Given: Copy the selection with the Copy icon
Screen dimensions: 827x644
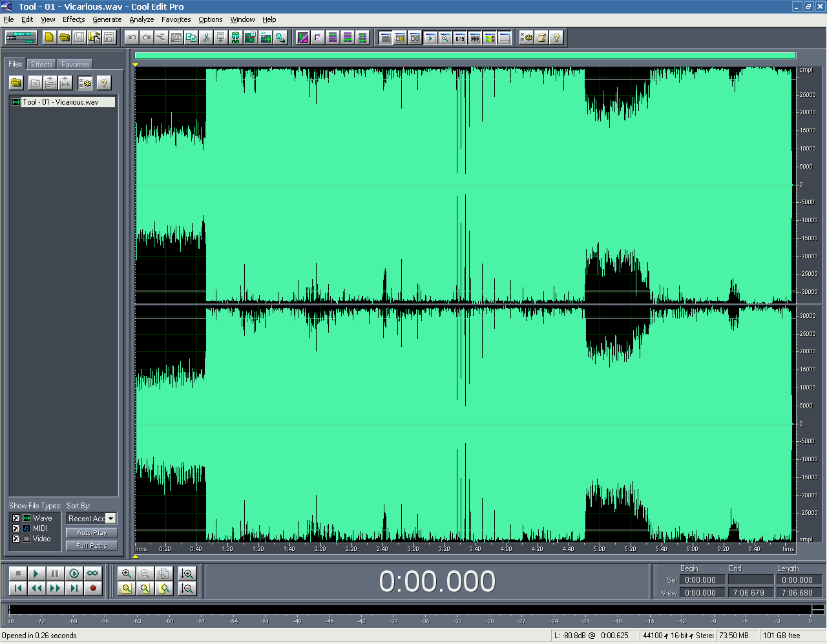Looking at the screenshot, I should [191, 37].
